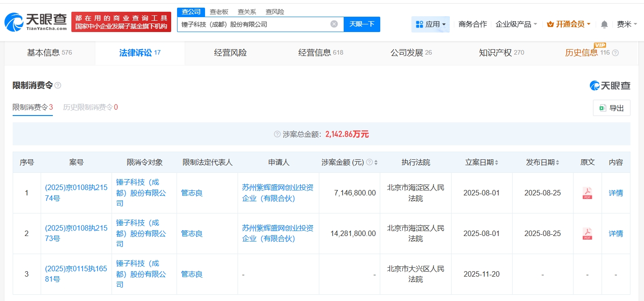Image resolution: width=644 pixels, height=301 pixels.
Task: Click the 天眼一下 search button
Action: [362, 24]
